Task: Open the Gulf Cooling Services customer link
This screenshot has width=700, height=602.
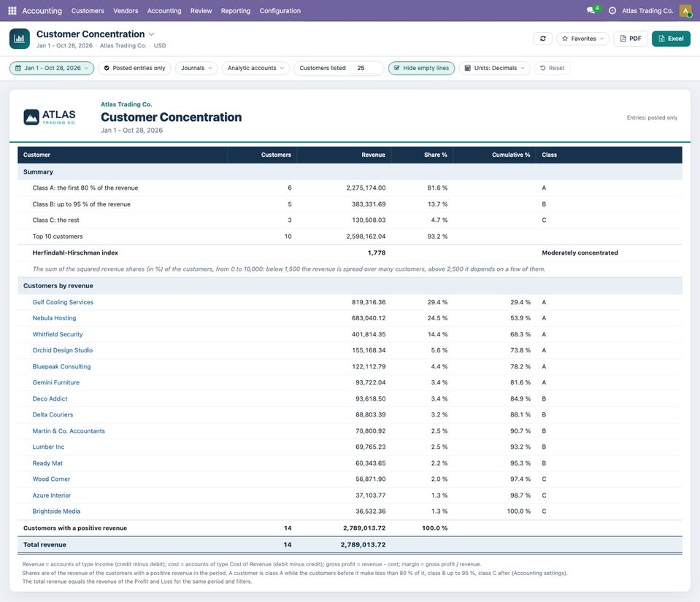Action: click(63, 302)
